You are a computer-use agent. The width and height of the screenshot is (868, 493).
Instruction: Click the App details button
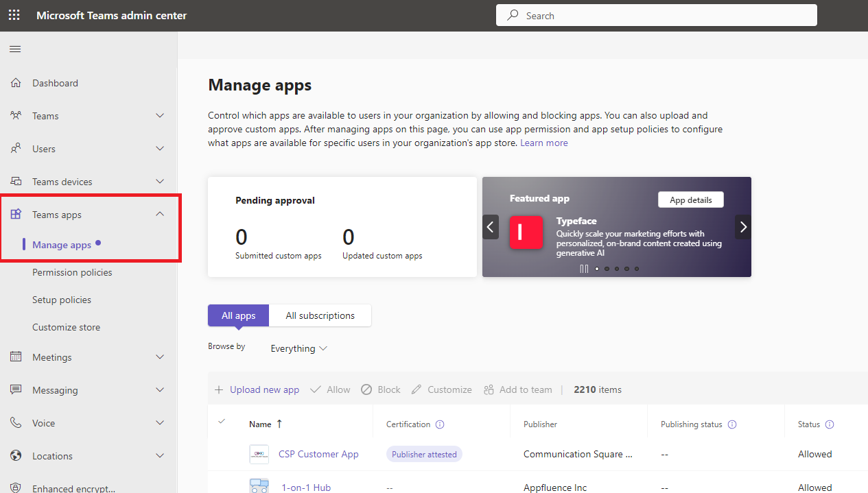click(x=690, y=200)
